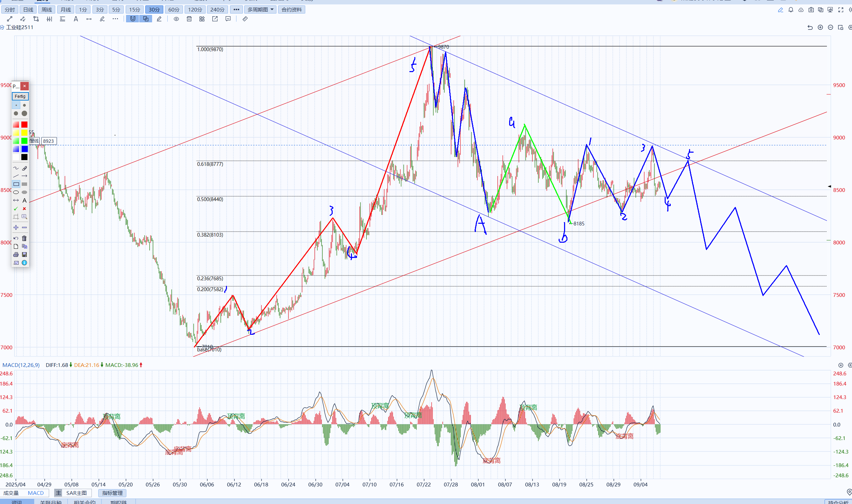The height and width of the screenshot is (504, 852).
Task: Select the arrow line tool in palette
Action: [x=24, y=176]
